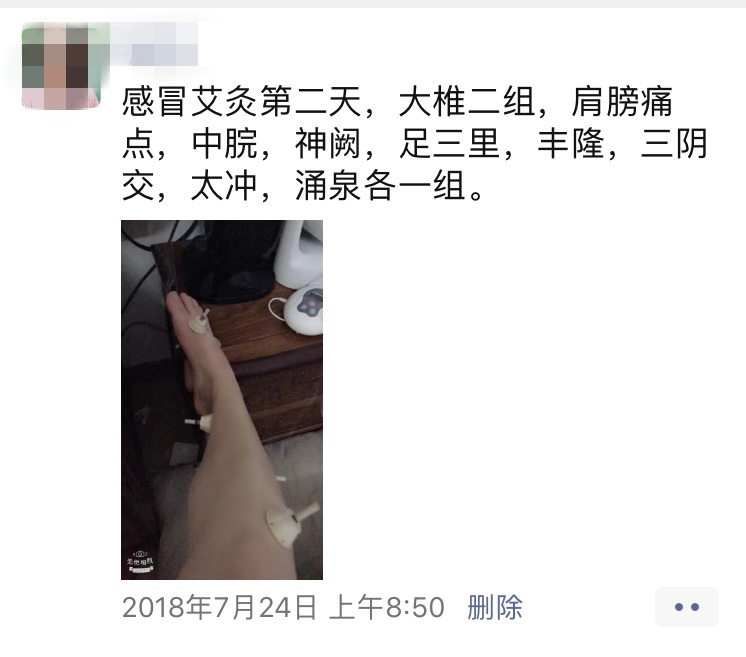Viewport: 746px width, 657px height.
Task: Open the two-dot more options button
Action: [687, 607]
